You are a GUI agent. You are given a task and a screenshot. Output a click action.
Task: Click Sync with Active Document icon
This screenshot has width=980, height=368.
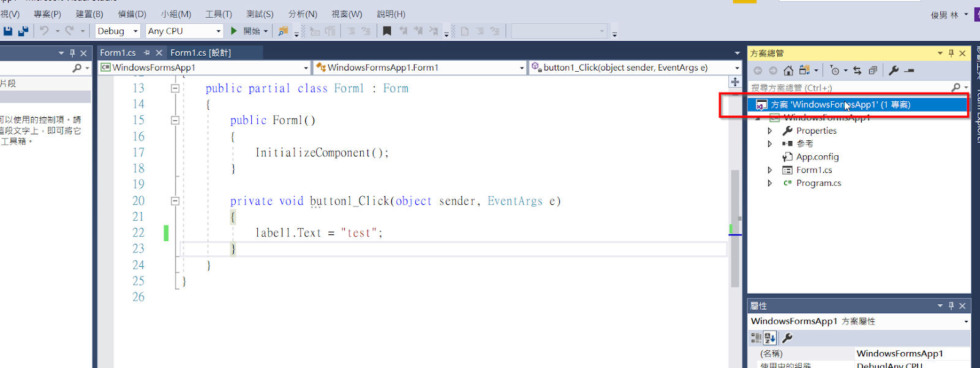(857, 71)
